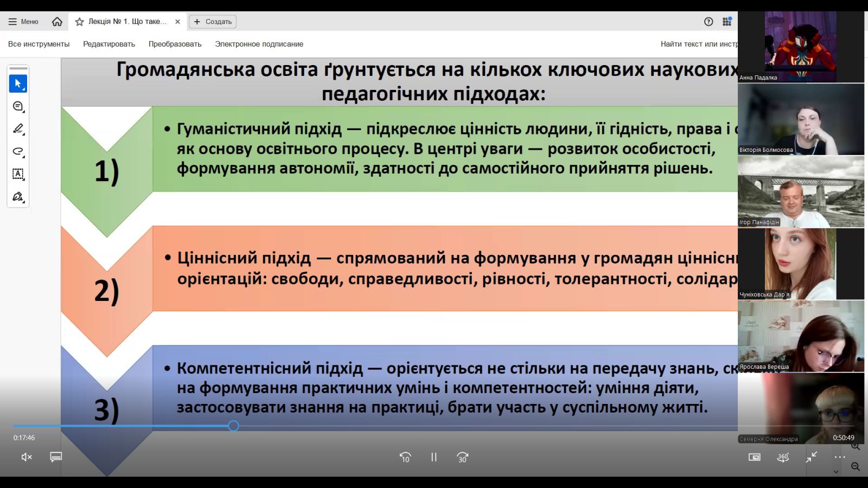Expand the selection tool options triangle
Screen dimensions: 868x488
25,90
